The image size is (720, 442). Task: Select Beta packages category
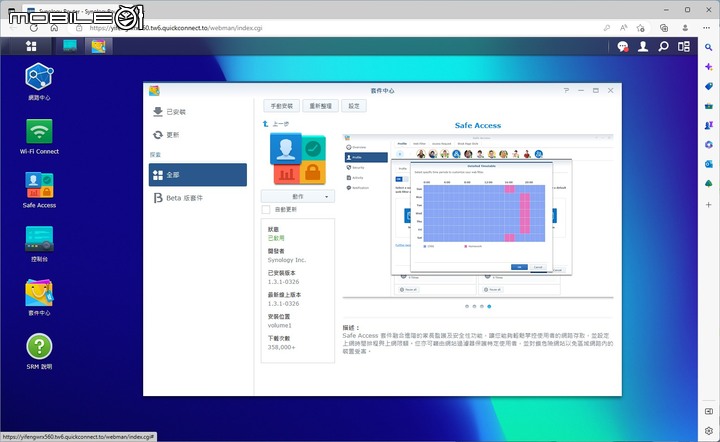(x=198, y=198)
